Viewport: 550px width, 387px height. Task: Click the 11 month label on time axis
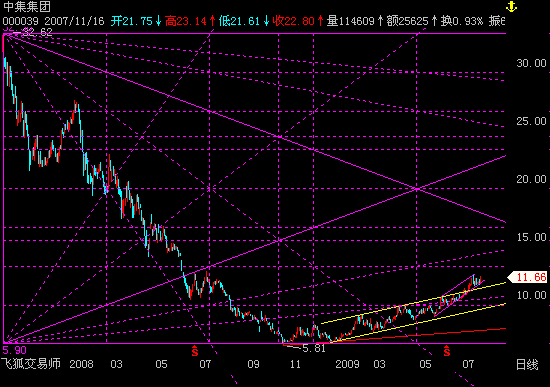[x=295, y=364]
